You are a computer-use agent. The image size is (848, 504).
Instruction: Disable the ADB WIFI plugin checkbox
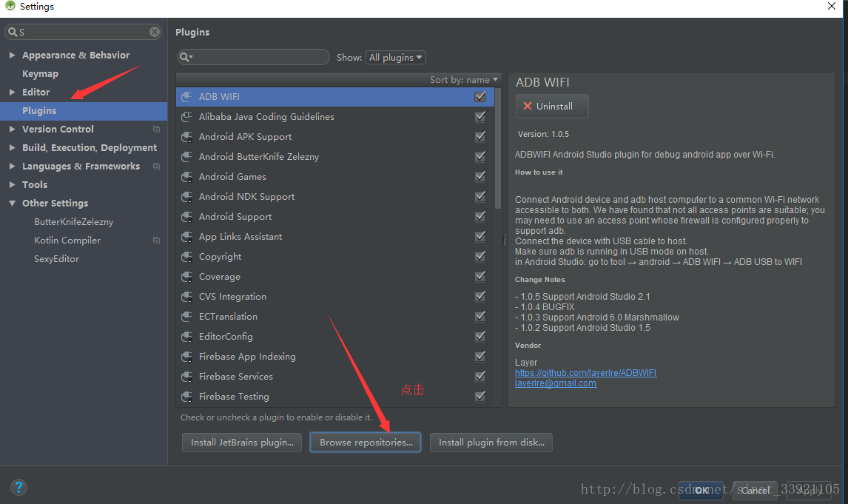click(x=479, y=97)
